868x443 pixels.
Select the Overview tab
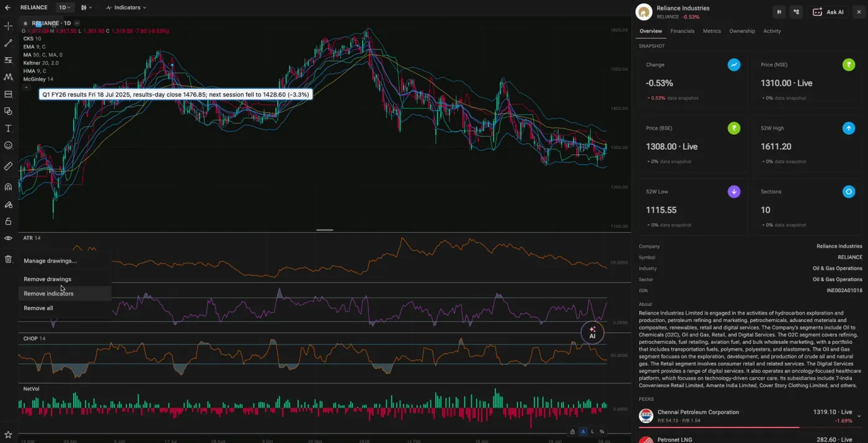[650, 31]
